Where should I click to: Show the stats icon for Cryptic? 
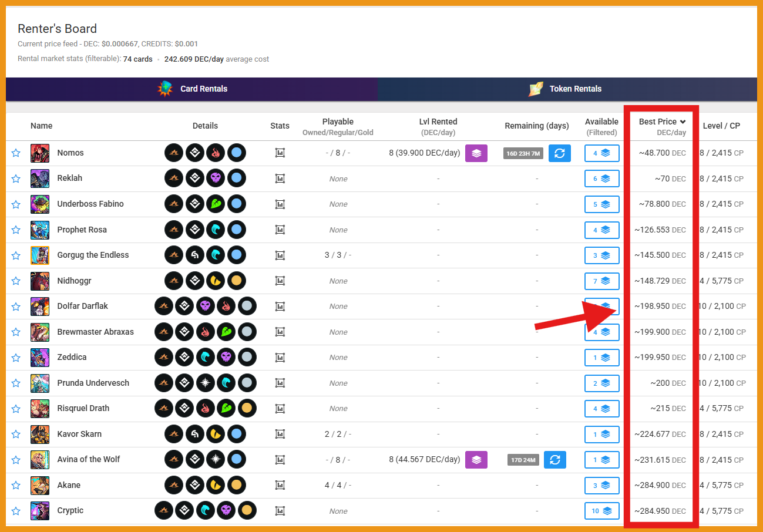(280, 511)
